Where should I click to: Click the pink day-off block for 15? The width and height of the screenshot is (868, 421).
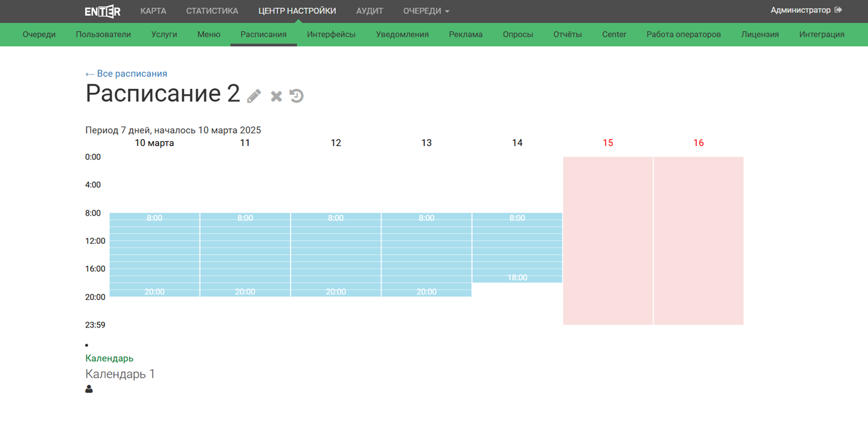click(x=607, y=240)
